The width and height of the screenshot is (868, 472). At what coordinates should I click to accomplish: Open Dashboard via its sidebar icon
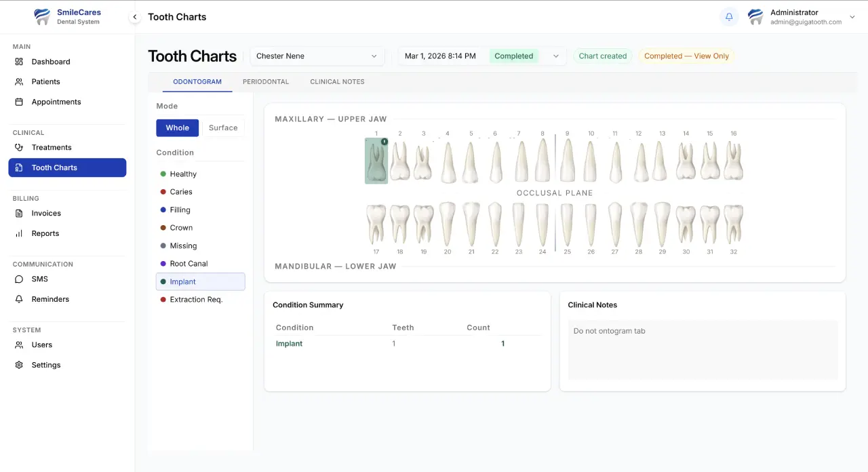click(19, 62)
